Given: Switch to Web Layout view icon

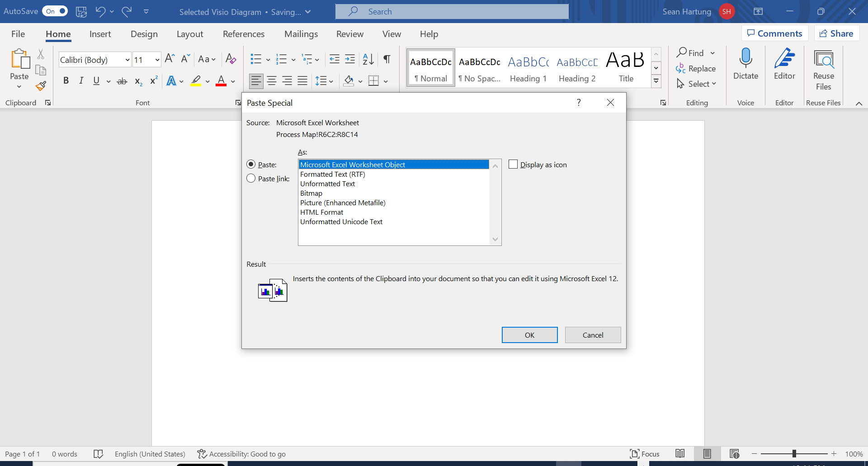Looking at the screenshot, I should pyautogui.click(x=734, y=453).
